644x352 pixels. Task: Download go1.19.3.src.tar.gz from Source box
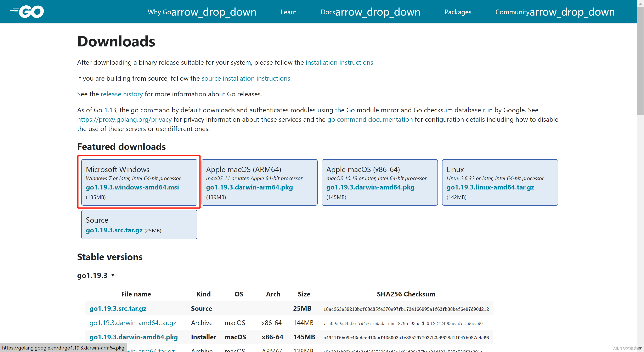pyautogui.click(x=114, y=230)
